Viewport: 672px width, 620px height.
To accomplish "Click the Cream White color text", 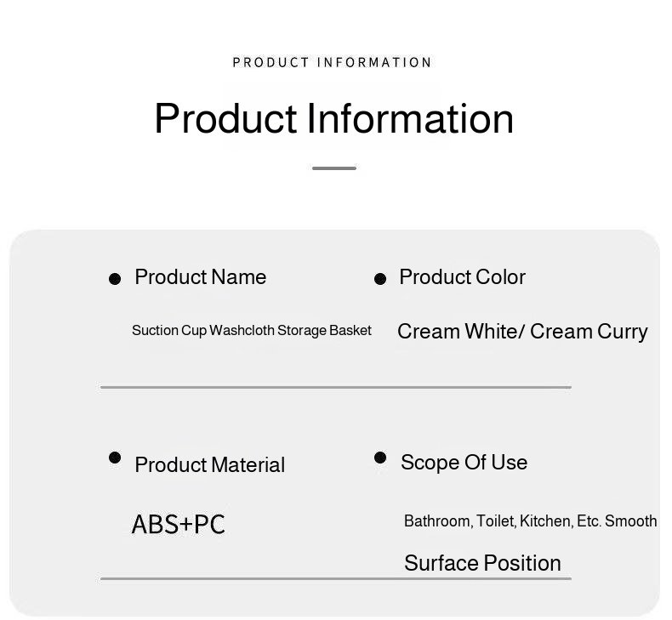I will [x=455, y=332].
